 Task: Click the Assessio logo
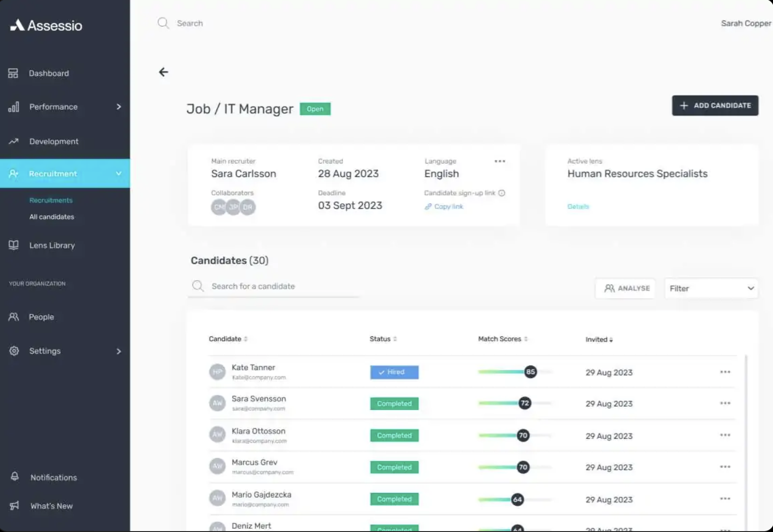pyautogui.click(x=46, y=26)
